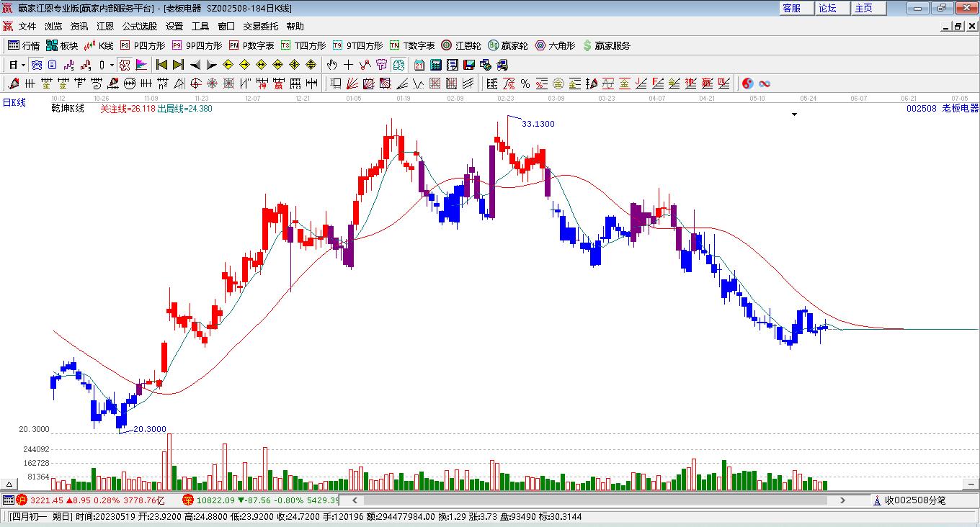Jump to first bar with skip-to-start icon
Screen dimensions: 980x527
(161, 65)
